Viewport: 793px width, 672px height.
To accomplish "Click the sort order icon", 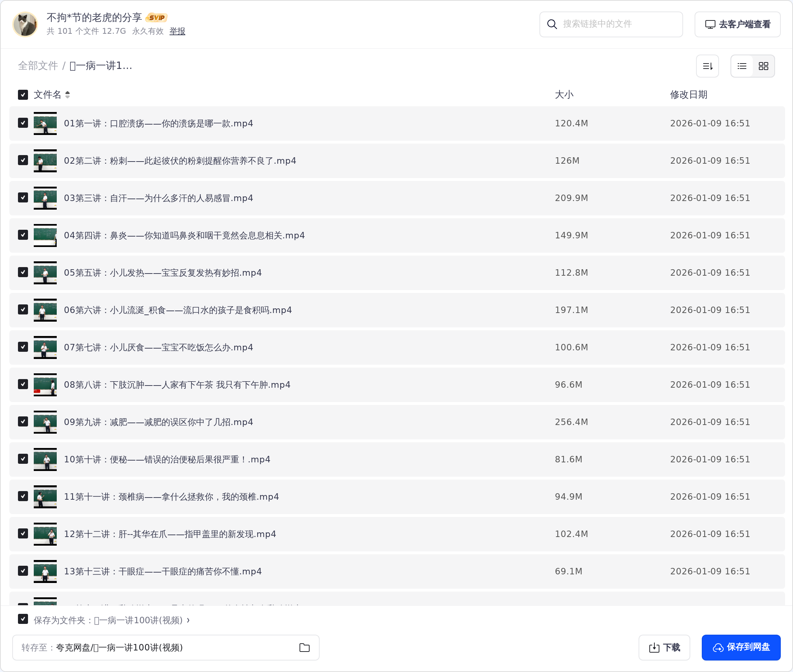I will [707, 66].
